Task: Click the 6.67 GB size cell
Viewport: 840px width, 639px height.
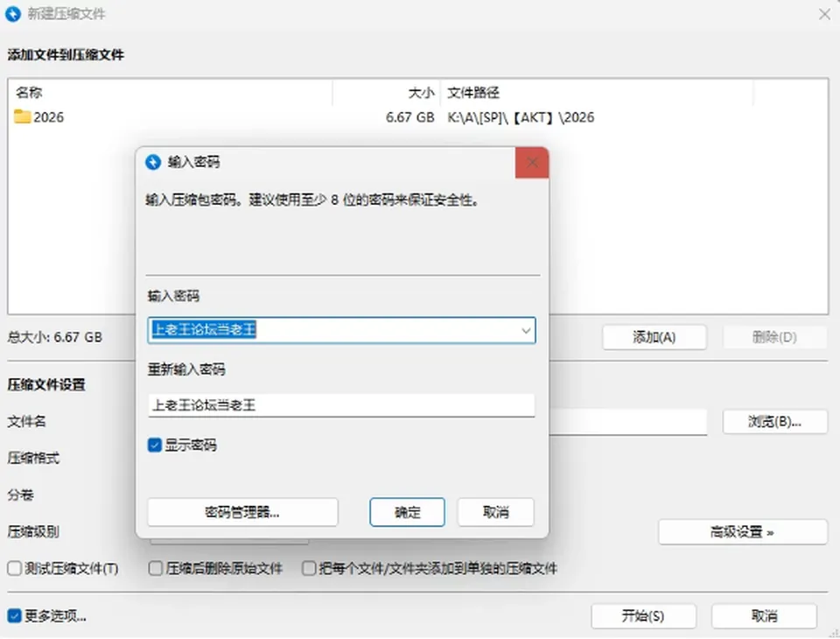Action: 409,117
